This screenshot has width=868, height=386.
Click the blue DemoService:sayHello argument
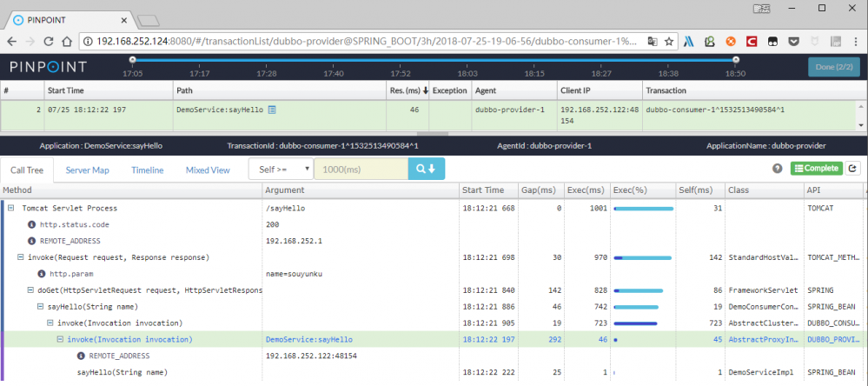(309, 339)
